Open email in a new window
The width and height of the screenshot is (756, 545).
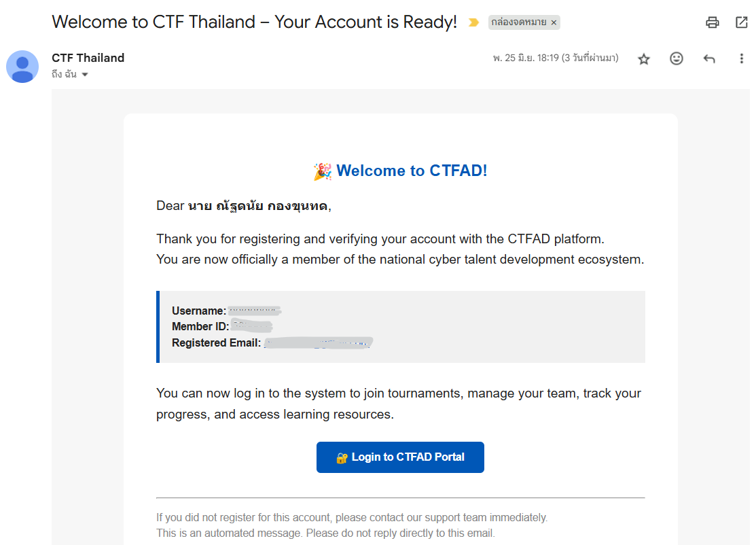740,22
